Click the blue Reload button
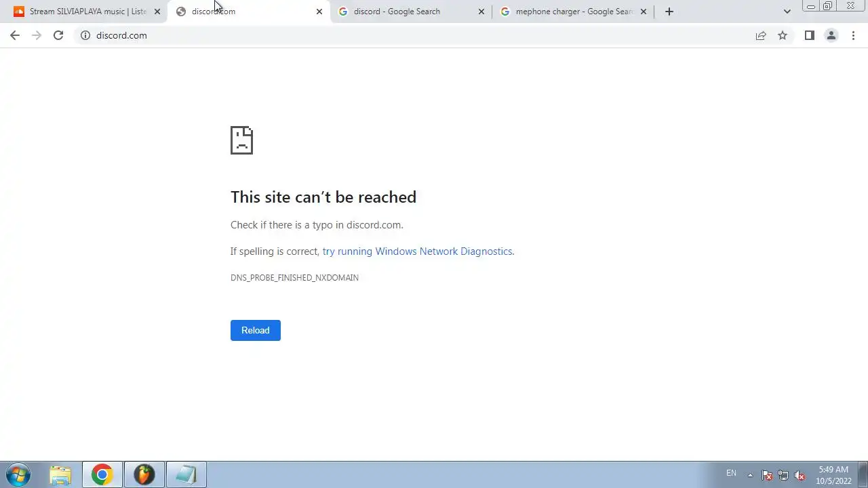Screen dimensions: 868x488 point(256,330)
